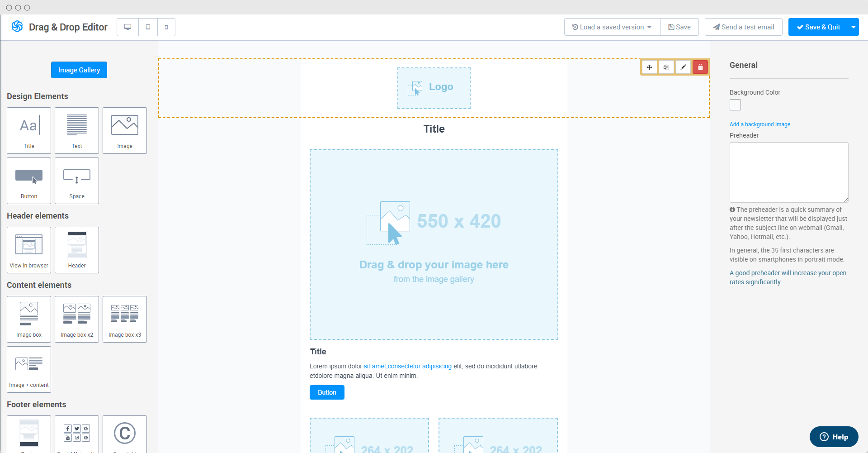The height and width of the screenshot is (453, 868).
Task: Click the Add a background image link
Action: coord(760,124)
